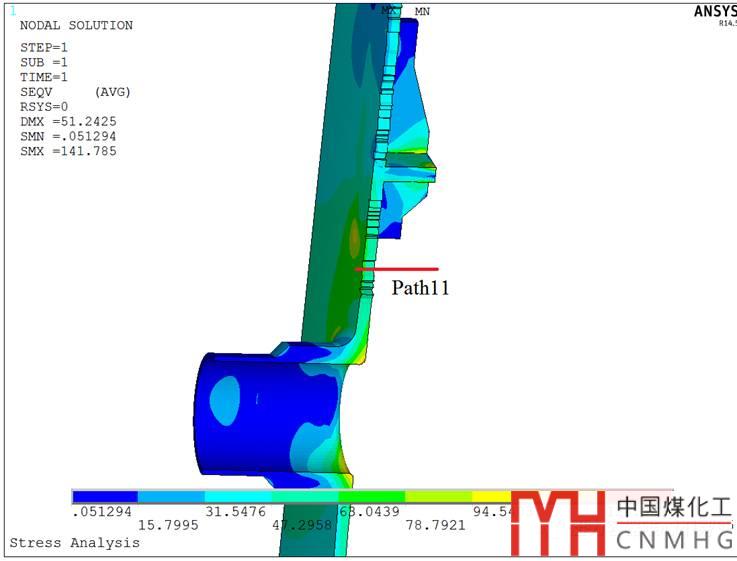Select the cyan 31.5476 legend color band
The height and width of the screenshot is (561, 737).
tap(238, 496)
